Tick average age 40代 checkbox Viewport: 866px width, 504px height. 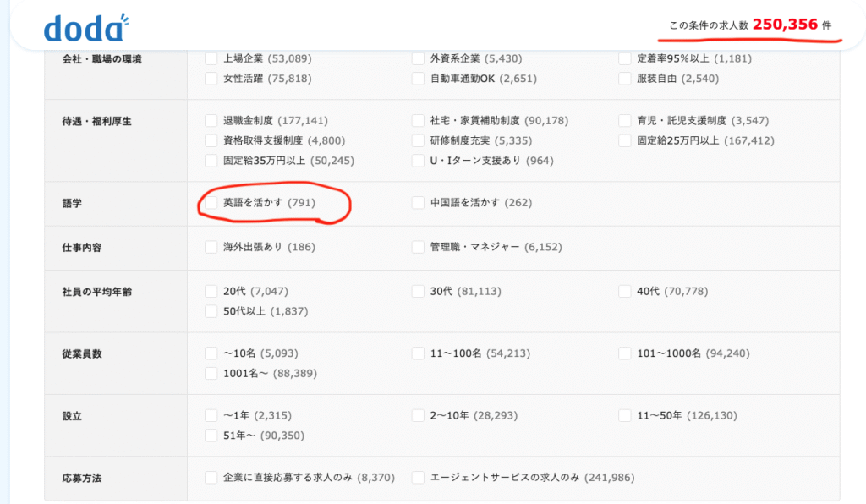click(625, 291)
